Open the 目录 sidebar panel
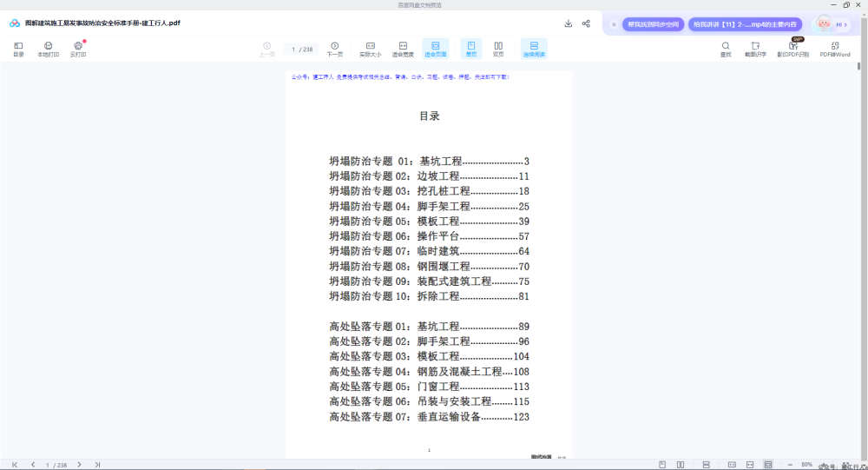868x470 pixels. [18, 49]
